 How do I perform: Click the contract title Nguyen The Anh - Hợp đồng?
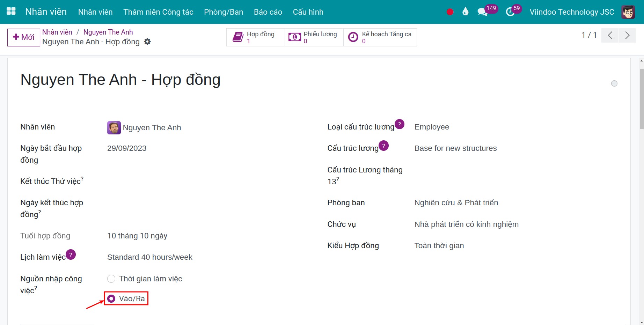(x=120, y=80)
